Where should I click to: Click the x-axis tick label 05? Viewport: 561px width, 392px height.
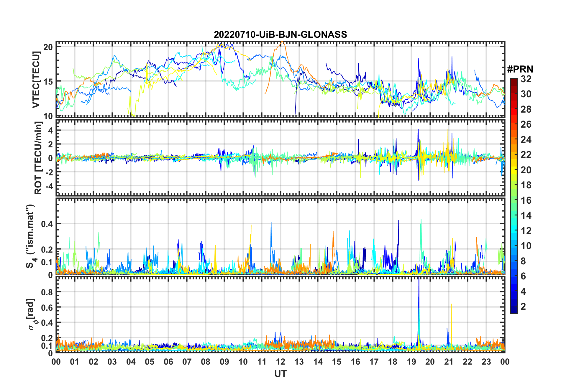[150, 362]
